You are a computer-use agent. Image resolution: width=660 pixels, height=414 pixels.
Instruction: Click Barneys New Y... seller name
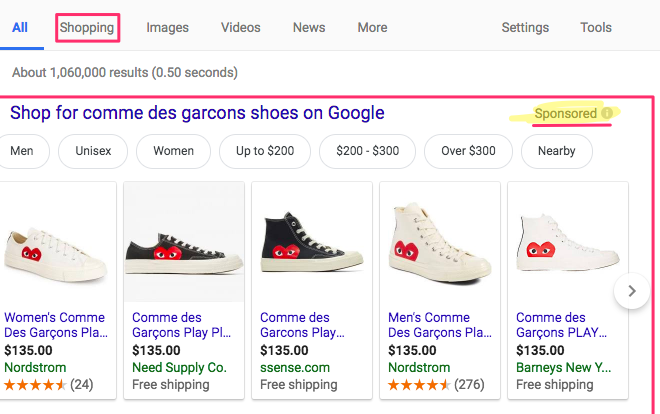(564, 367)
